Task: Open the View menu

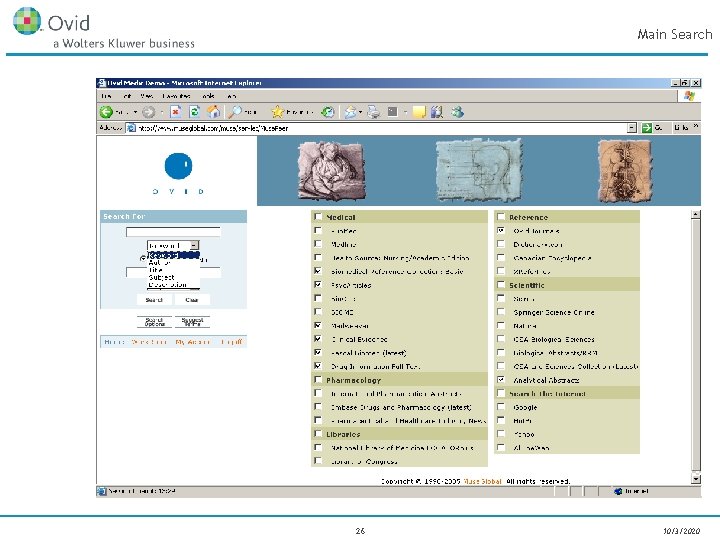Action: coord(146,96)
